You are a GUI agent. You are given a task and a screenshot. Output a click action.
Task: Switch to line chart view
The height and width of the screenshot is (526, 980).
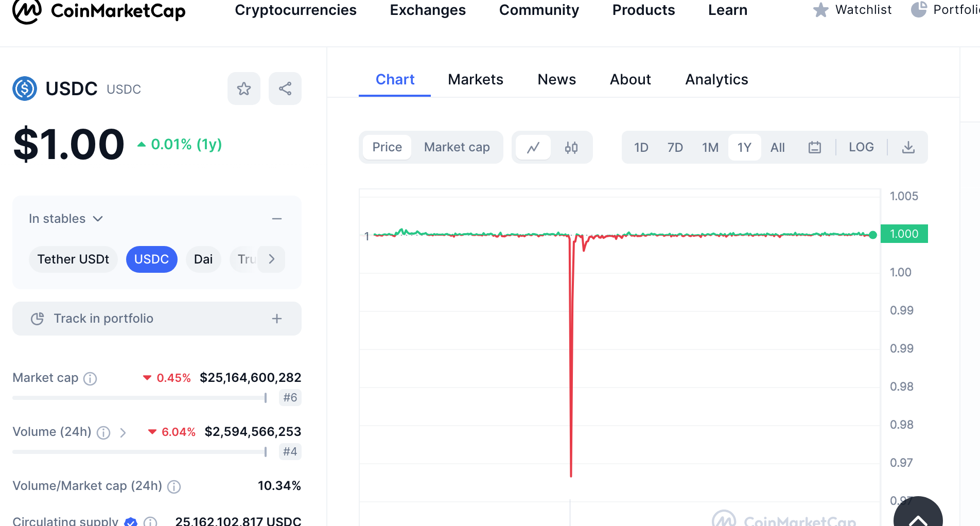(533, 147)
